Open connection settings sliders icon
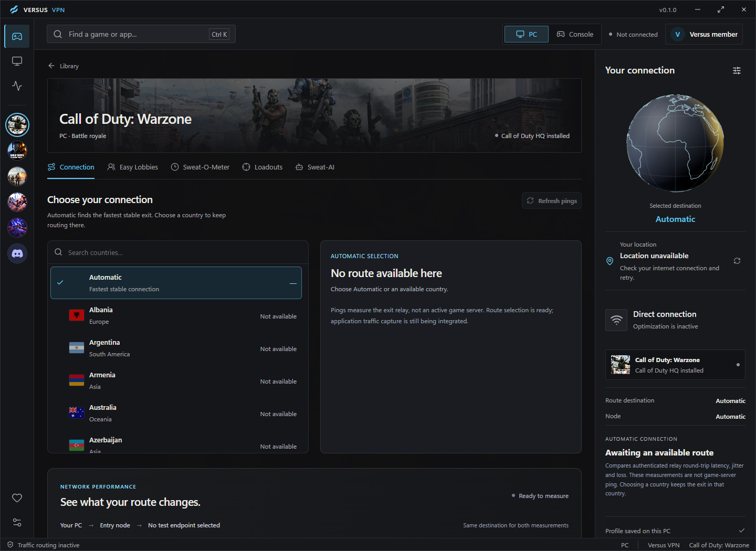This screenshot has height=551, width=756. point(737,70)
